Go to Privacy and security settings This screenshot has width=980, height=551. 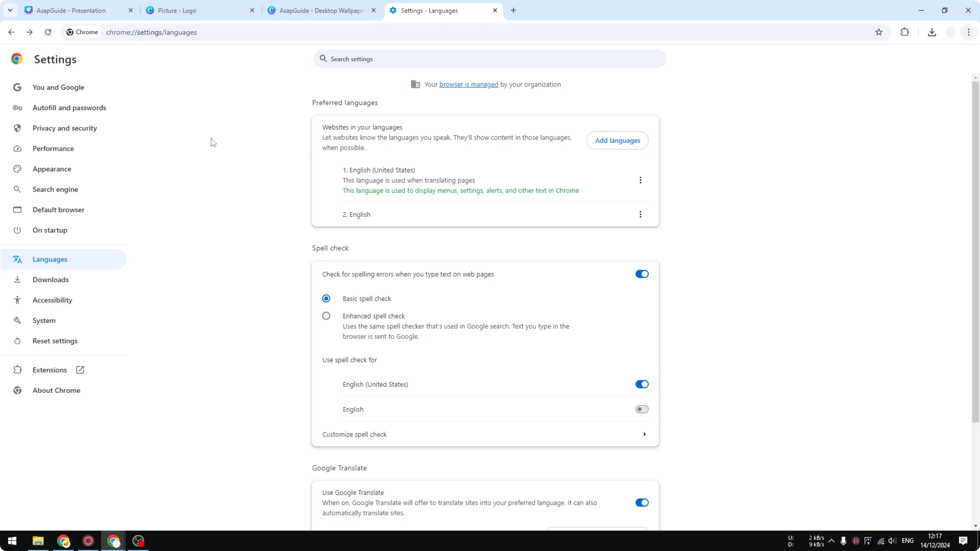click(x=65, y=128)
